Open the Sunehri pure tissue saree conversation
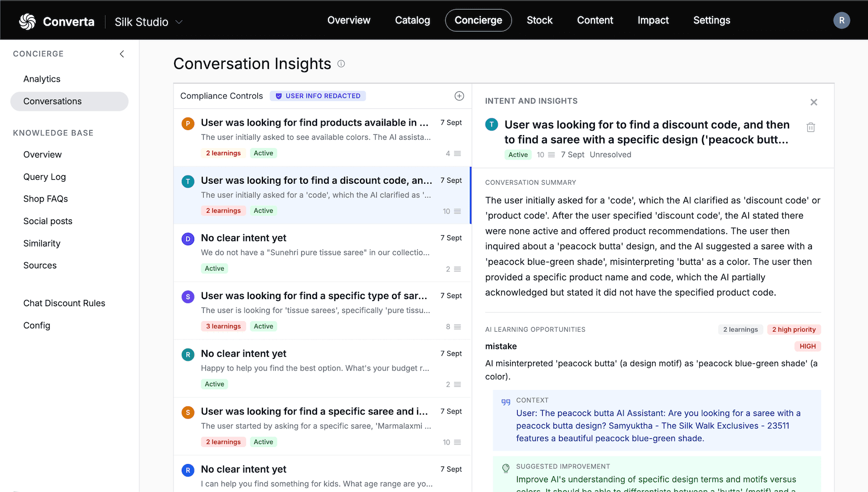This screenshot has height=492, width=868. click(x=322, y=253)
